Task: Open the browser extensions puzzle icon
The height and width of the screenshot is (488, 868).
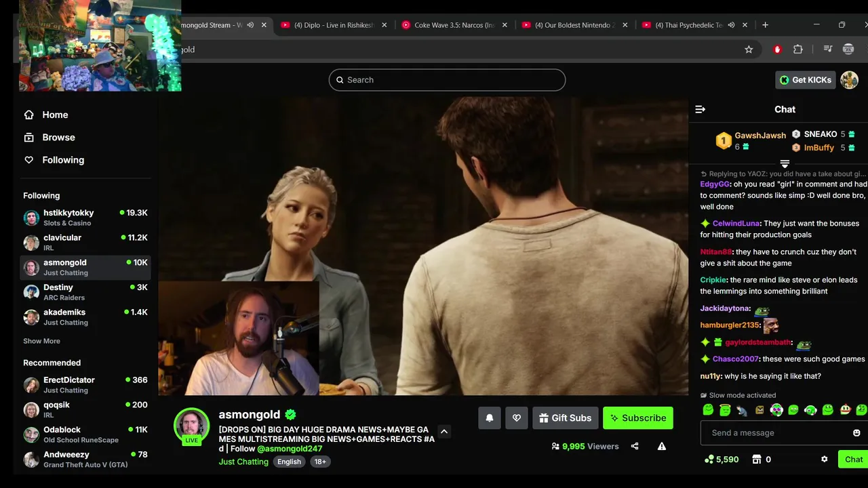Action: (798, 49)
